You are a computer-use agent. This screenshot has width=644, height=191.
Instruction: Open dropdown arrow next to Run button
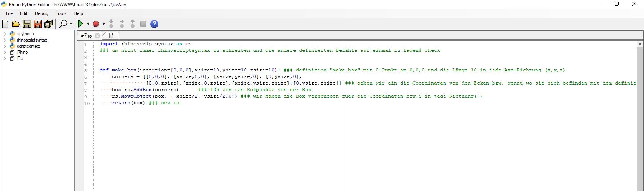[x=88, y=24]
